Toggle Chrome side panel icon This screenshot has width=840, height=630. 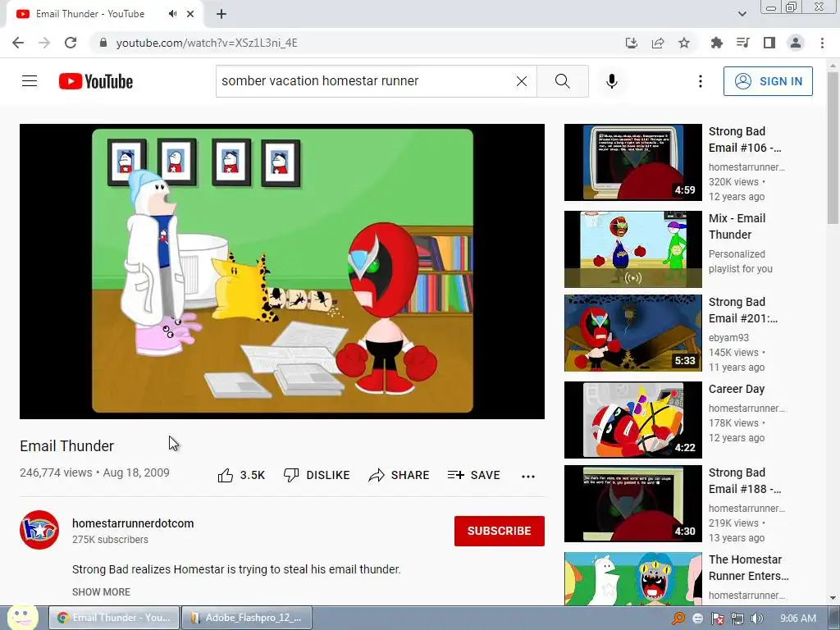tap(769, 43)
